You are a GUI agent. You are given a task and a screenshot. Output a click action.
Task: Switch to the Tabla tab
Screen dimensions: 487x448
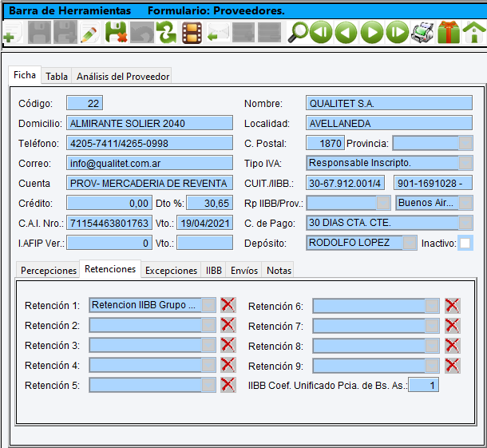57,76
